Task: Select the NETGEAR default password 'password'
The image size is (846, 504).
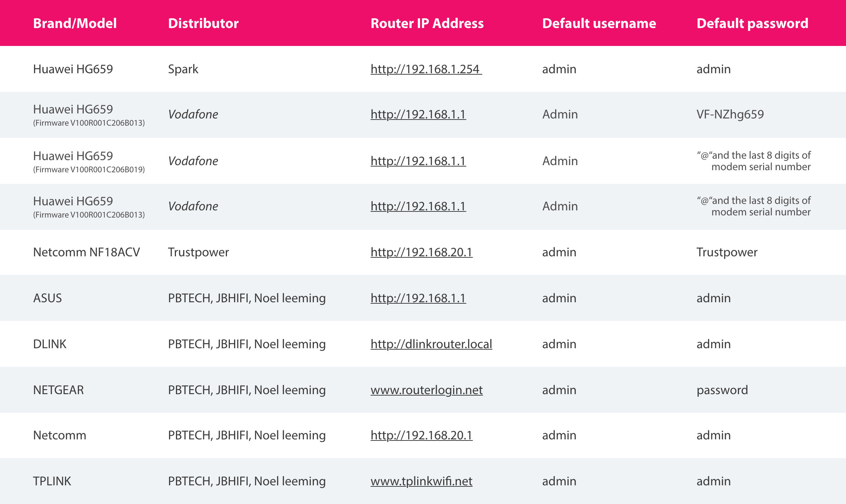Action: tap(722, 390)
